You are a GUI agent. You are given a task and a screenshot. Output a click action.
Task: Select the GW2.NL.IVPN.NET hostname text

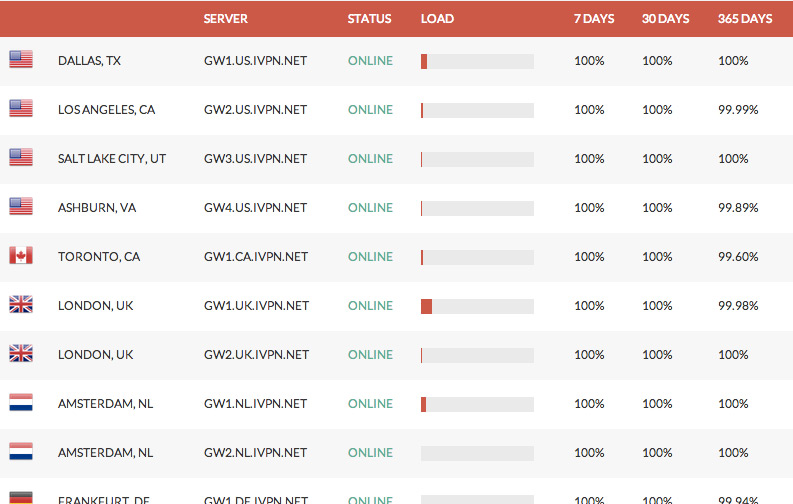tap(255, 452)
